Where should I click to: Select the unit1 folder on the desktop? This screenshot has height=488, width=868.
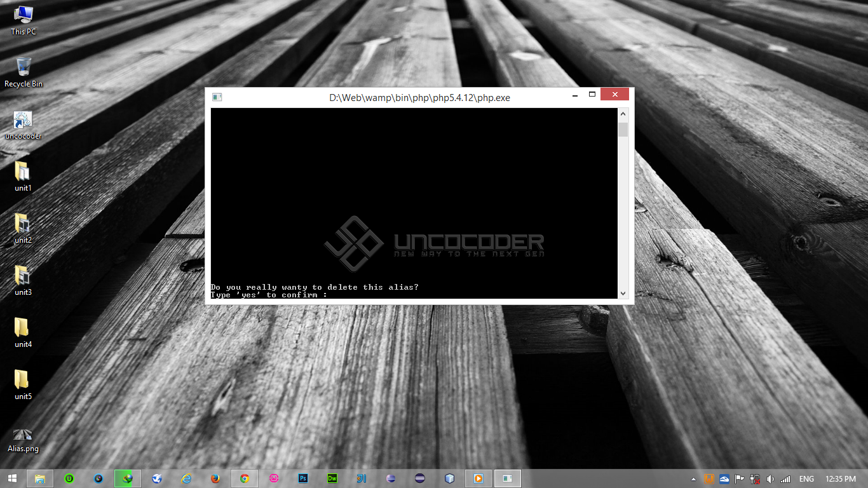point(23,177)
